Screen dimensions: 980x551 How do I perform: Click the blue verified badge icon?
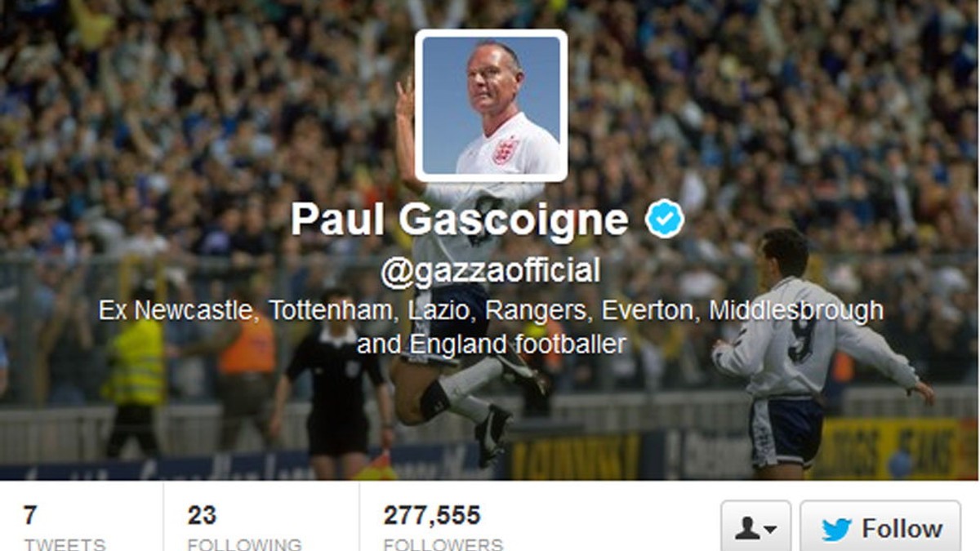665,220
